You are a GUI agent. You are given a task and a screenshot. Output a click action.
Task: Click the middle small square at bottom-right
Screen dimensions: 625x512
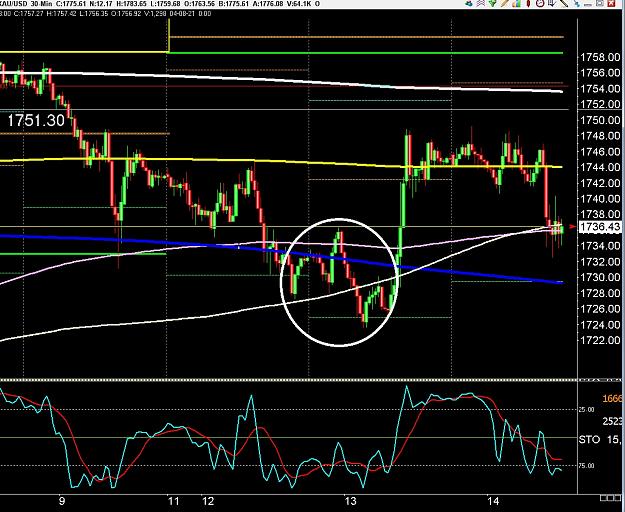609,498
